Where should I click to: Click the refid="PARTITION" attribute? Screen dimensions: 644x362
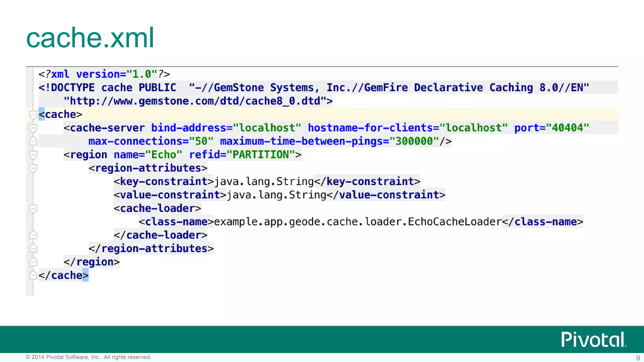(x=242, y=155)
